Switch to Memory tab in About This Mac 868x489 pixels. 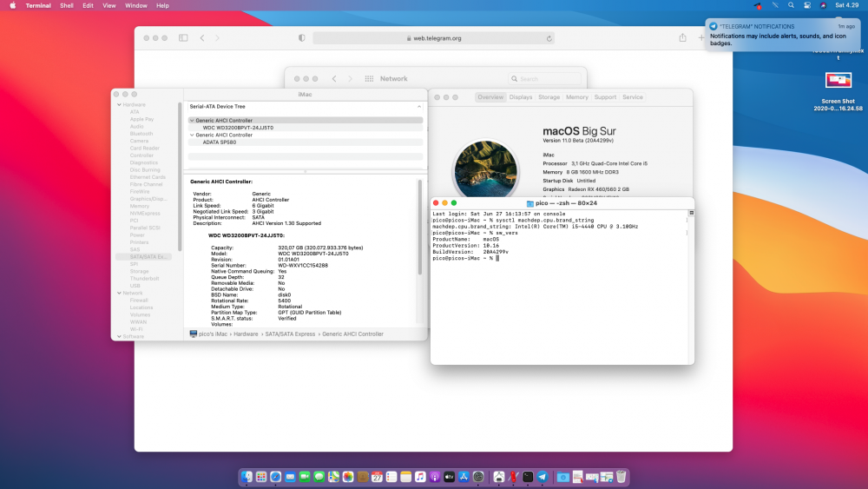(577, 97)
